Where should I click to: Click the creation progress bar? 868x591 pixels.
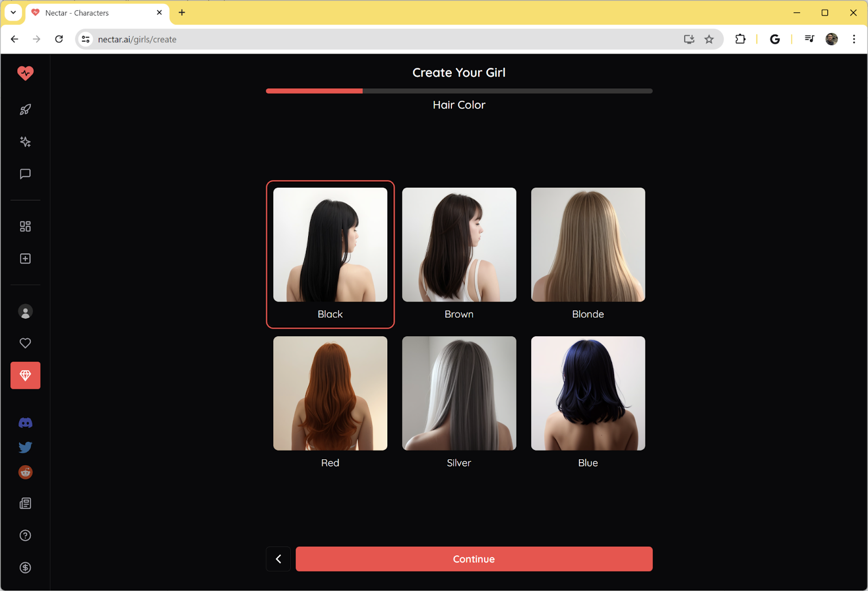pos(459,91)
